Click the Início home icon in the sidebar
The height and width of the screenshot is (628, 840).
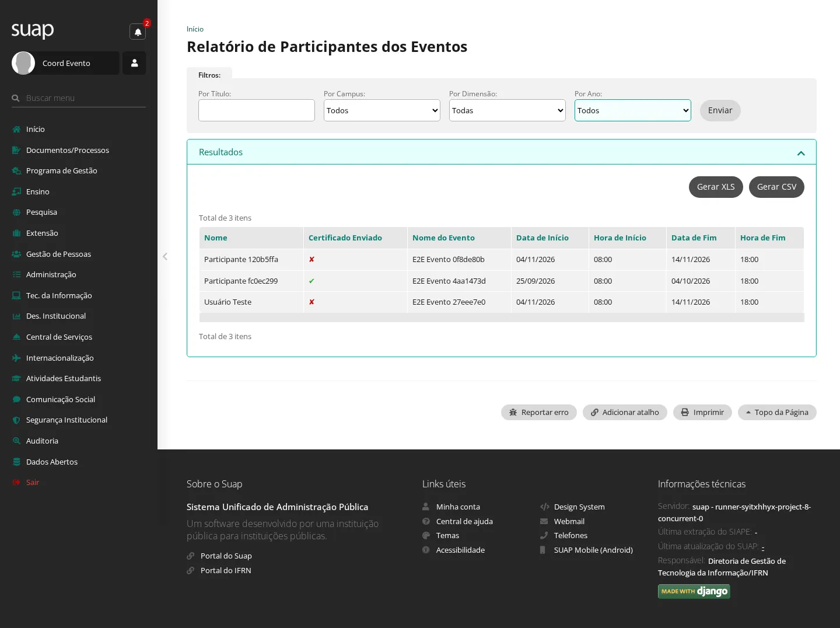click(x=16, y=130)
